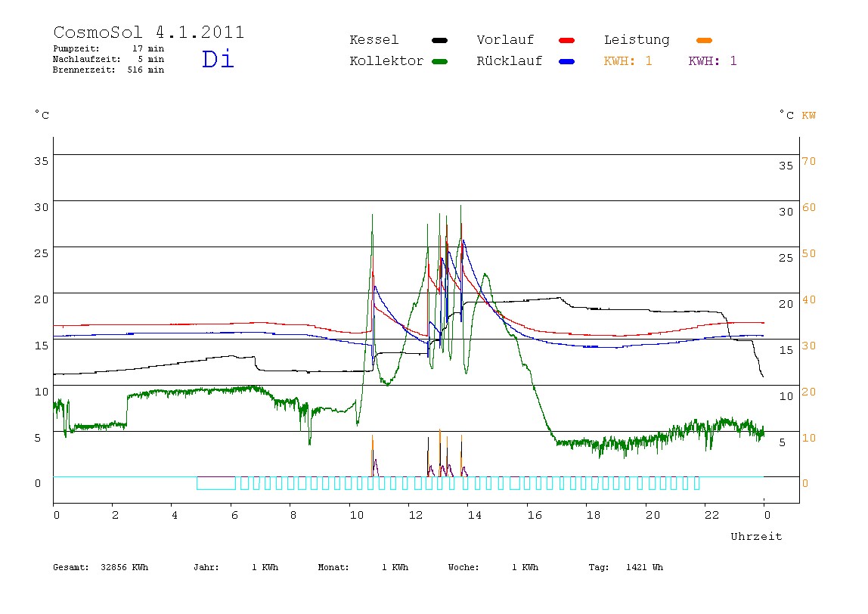Image resolution: width=868 pixels, height=614 pixels.
Task: Select the chart title "CosmoSol 4.1.2011"
Action: (149, 32)
